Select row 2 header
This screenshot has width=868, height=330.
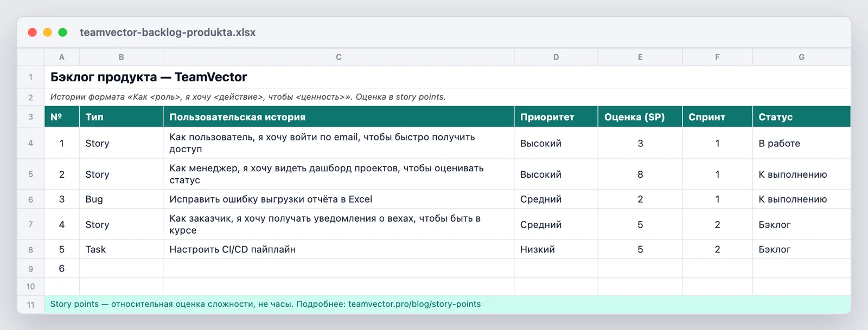click(x=30, y=97)
